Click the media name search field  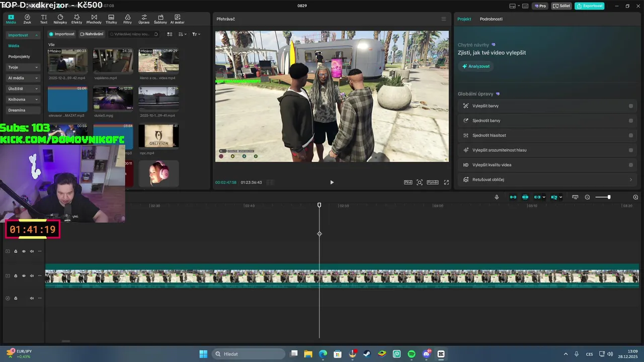pos(133,34)
